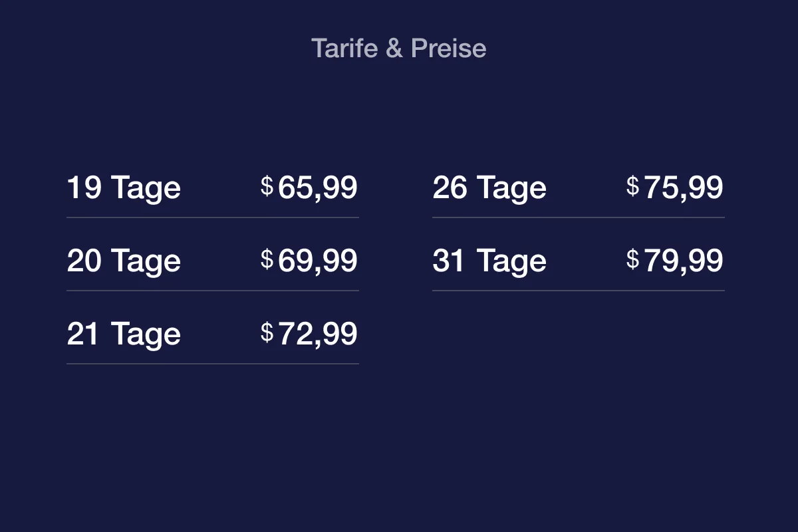Pick the 21 Tage plan label
The height and width of the screenshot is (532, 798).
(124, 334)
